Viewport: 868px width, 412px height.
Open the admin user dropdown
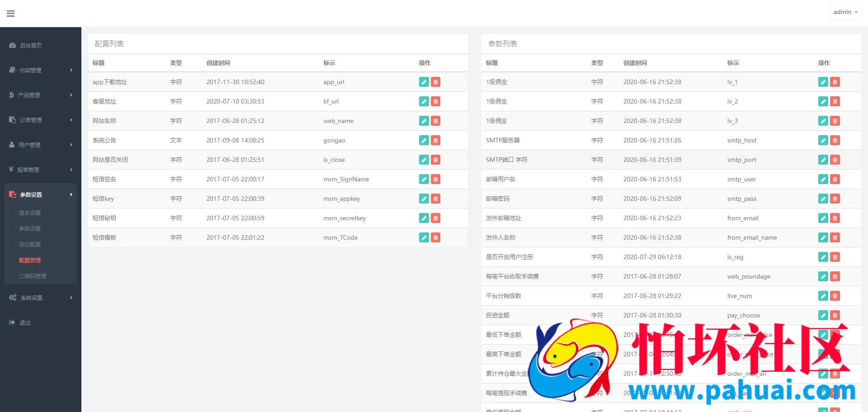pos(845,12)
